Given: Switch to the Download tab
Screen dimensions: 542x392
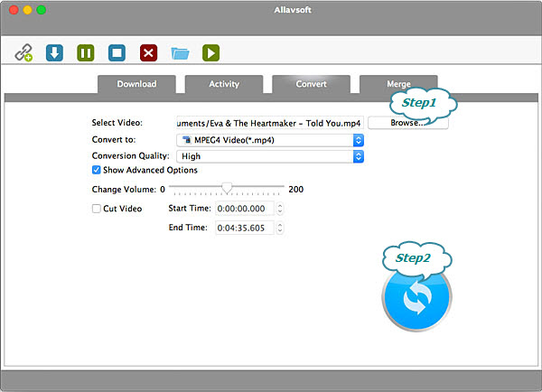Looking at the screenshot, I should click(x=137, y=84).
